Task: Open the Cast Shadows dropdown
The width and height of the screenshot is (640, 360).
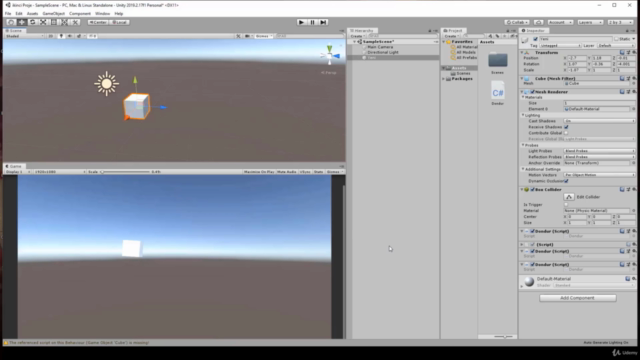Action: tap(599, 121)
